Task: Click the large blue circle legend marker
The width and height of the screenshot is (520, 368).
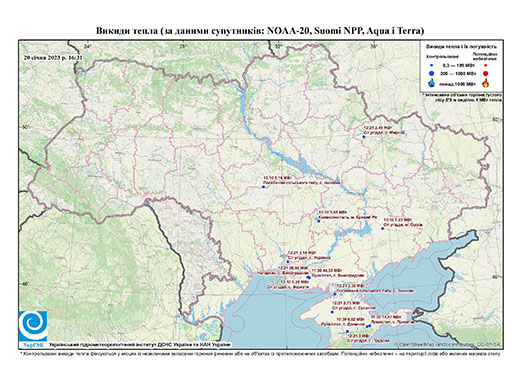Action: coord(431,73)
